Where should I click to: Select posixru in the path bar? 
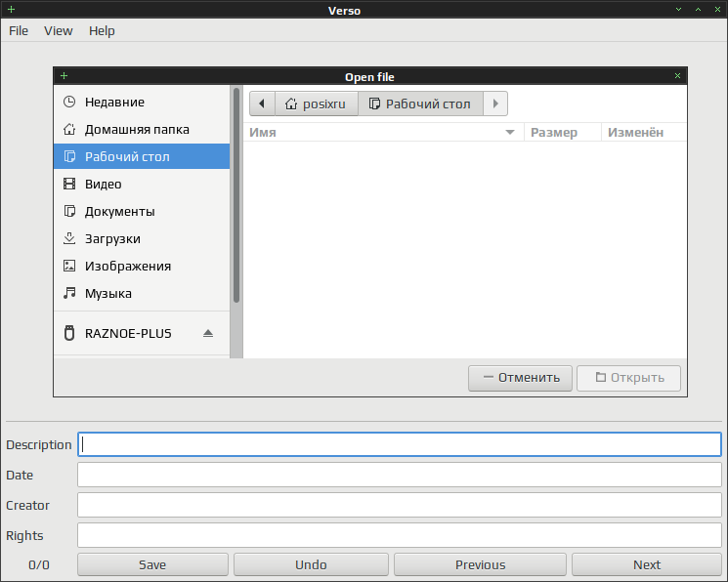317,104
